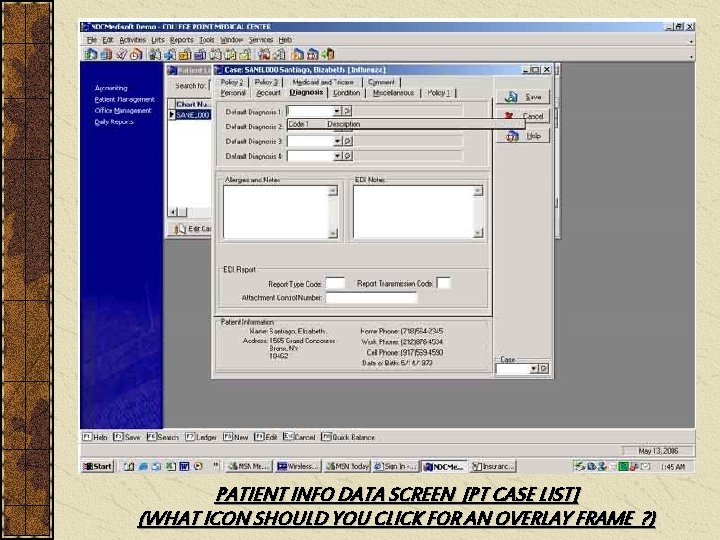
Task: Click the Help button in Case dialog
Action: tap(523, 136)
